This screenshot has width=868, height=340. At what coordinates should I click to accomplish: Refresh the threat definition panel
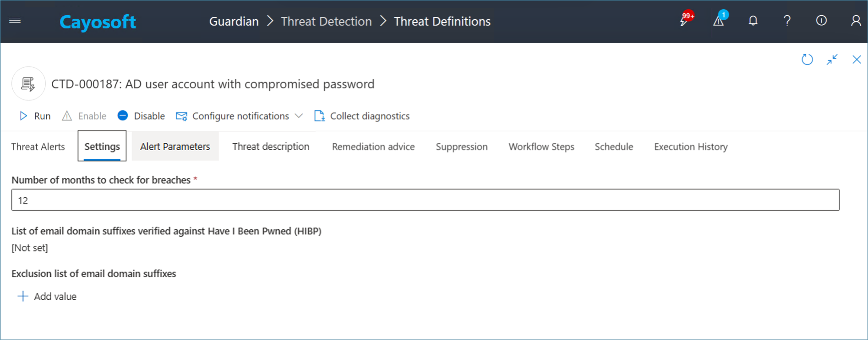[x=807, y=59]
